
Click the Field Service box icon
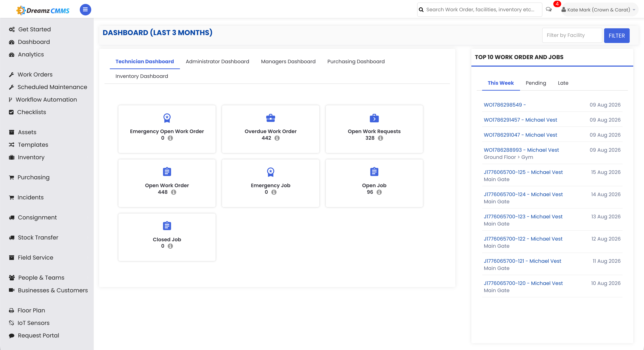(x=11, y=258)
